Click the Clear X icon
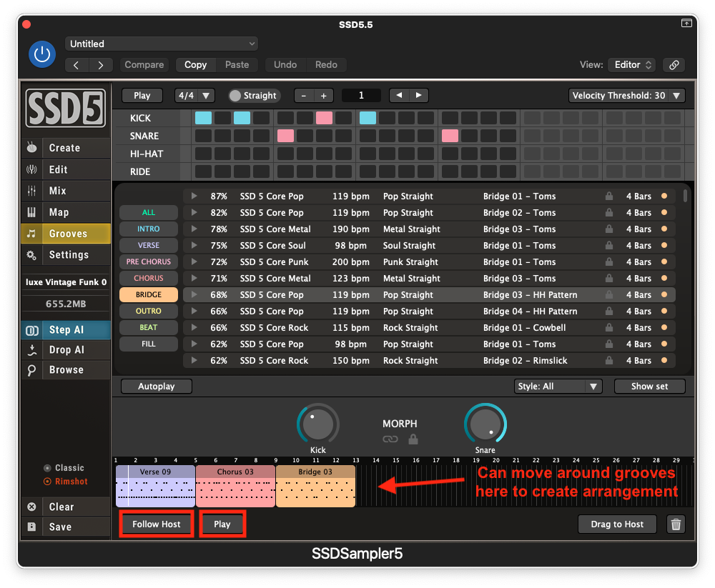This screenshot has width=715, height=588. pyautogui.click(x=31, y=507)
